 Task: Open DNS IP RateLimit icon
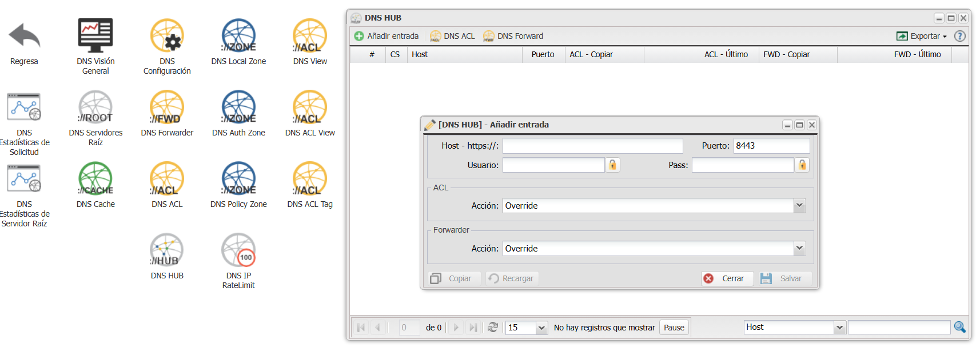click(238, 250)
